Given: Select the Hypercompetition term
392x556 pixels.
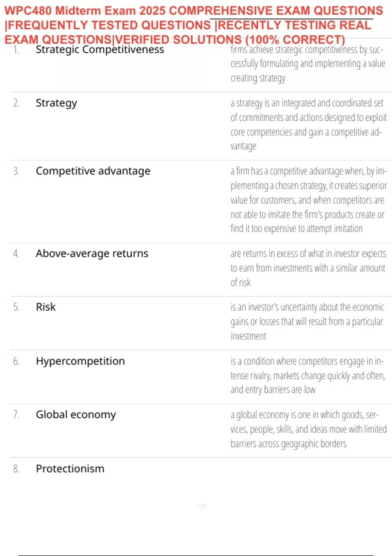Looking at the screenshot, I should coord(80,361).
